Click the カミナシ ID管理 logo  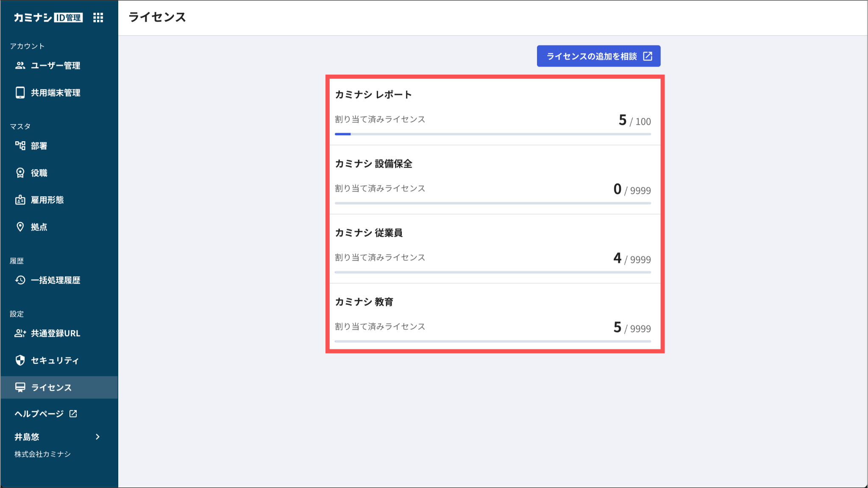click(x=48, y=17)
